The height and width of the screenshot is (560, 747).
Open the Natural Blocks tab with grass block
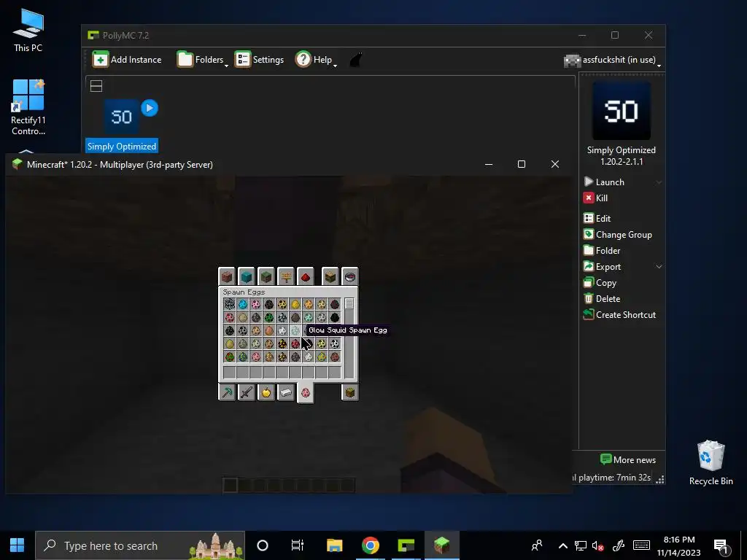pyautogui.click(x=266, y=276)
